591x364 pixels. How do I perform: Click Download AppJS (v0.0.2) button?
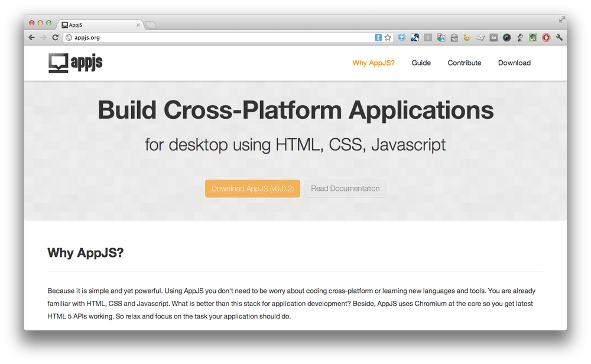click(x=252, y=188)
